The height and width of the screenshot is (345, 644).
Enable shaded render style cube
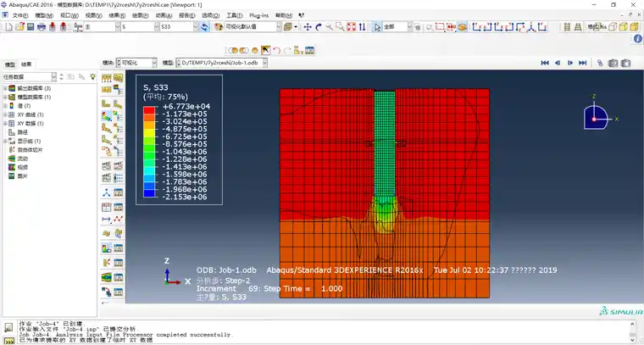point(633,27)
